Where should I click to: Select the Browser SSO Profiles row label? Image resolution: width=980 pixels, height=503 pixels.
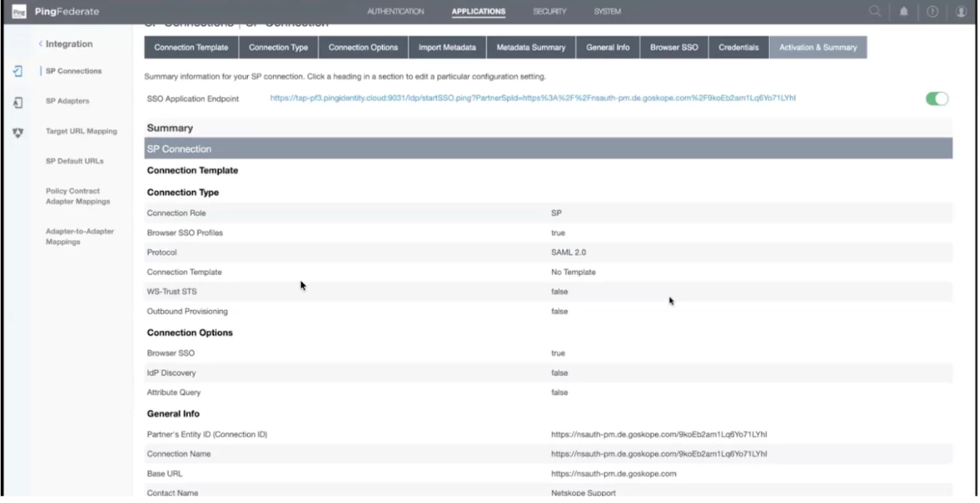pos(185,233)
